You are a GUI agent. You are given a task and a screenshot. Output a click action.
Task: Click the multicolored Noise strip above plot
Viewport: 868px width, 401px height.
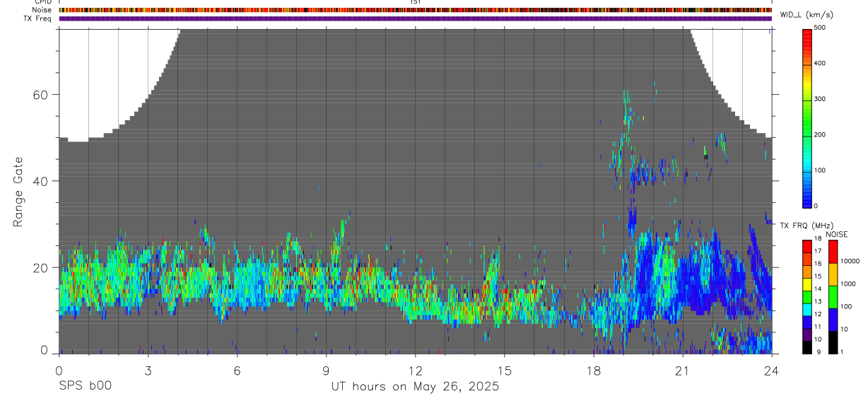pyautogui.click(x=416, y=10)
